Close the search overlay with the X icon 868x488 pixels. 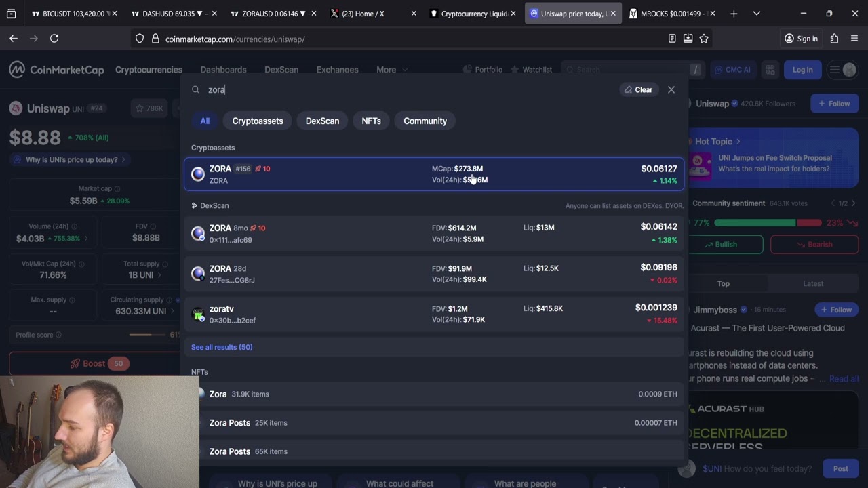coord(671,89)
